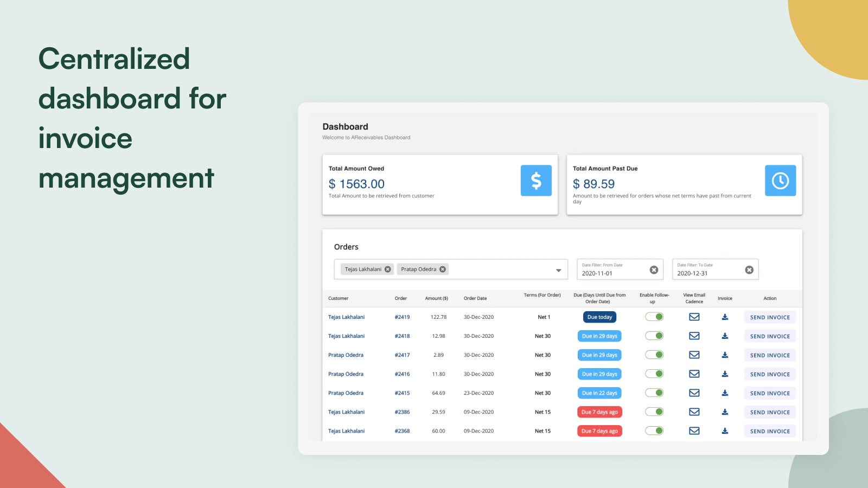This screenshot has height=488, width=868.
Task: Send invoice for order #2417
Action: 770,355
